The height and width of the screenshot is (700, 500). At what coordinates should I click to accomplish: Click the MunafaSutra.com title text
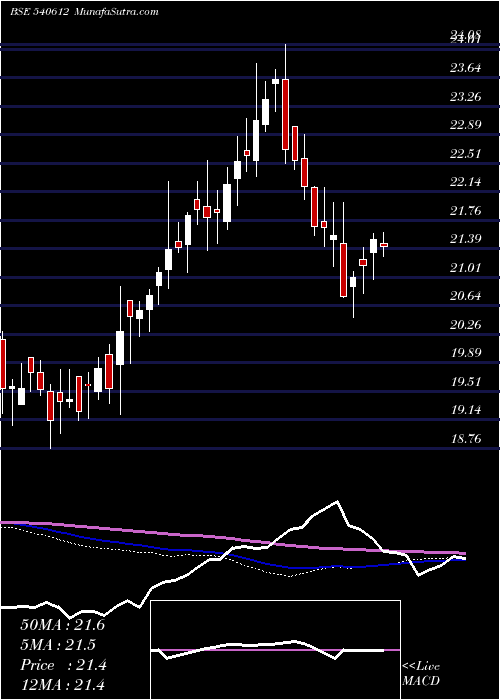click(115, 12)
